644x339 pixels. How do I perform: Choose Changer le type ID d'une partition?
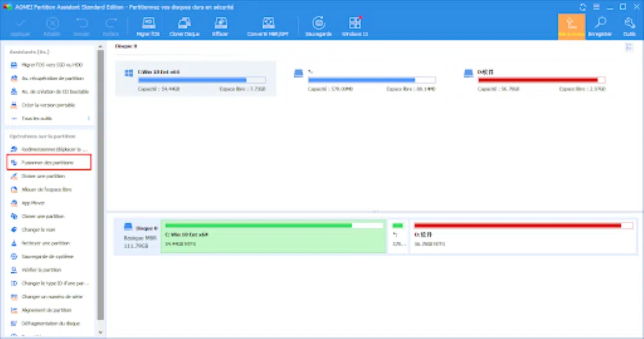tap(48, 283)
